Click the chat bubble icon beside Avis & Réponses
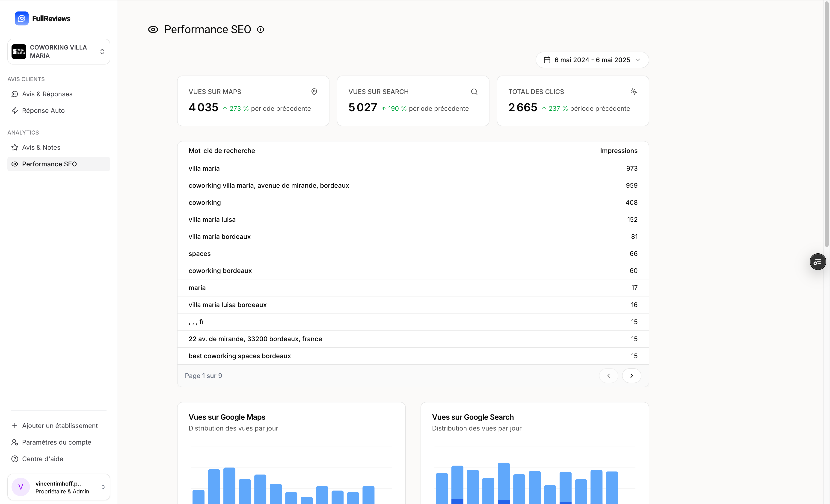The image size is (830, 504). tap(15, 94)
